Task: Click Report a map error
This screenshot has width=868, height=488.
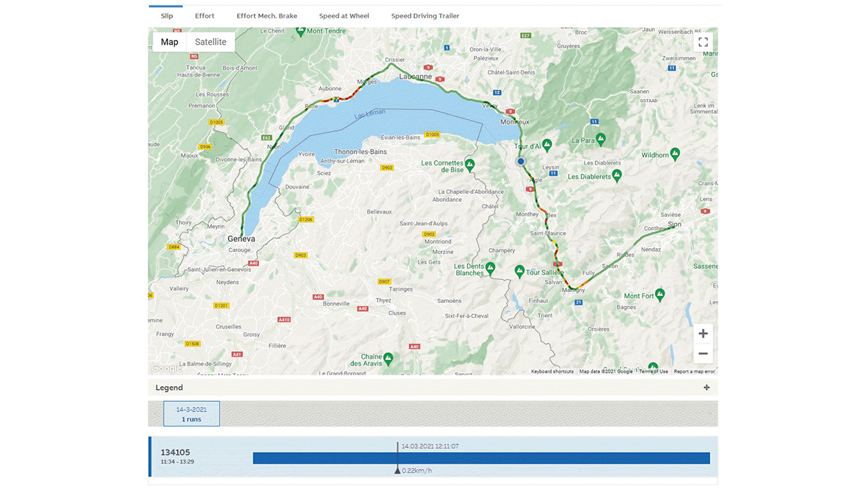Action: coord(694,371)
